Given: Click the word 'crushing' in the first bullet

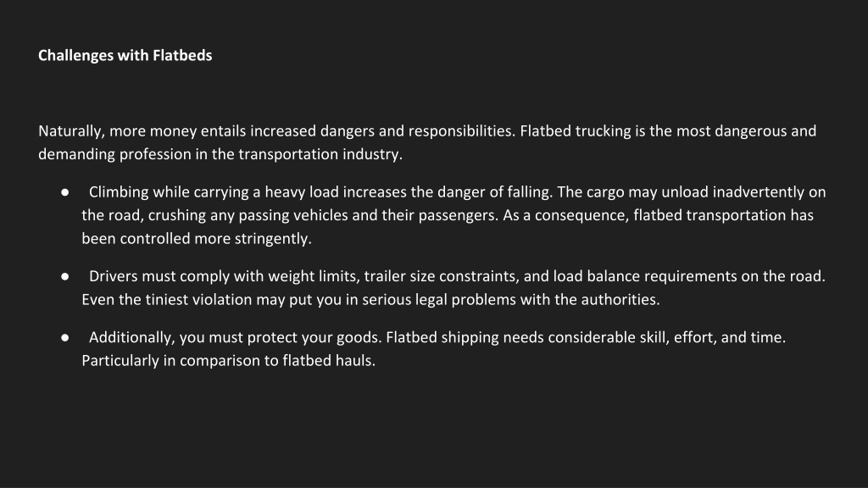Looking at the screenshot, I should [177, 215].
